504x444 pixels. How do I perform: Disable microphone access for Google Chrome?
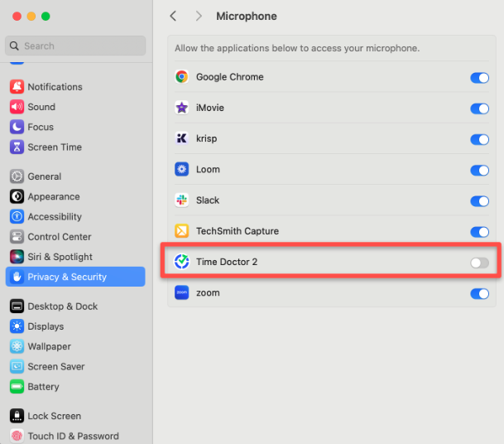[x=479, y=78]
